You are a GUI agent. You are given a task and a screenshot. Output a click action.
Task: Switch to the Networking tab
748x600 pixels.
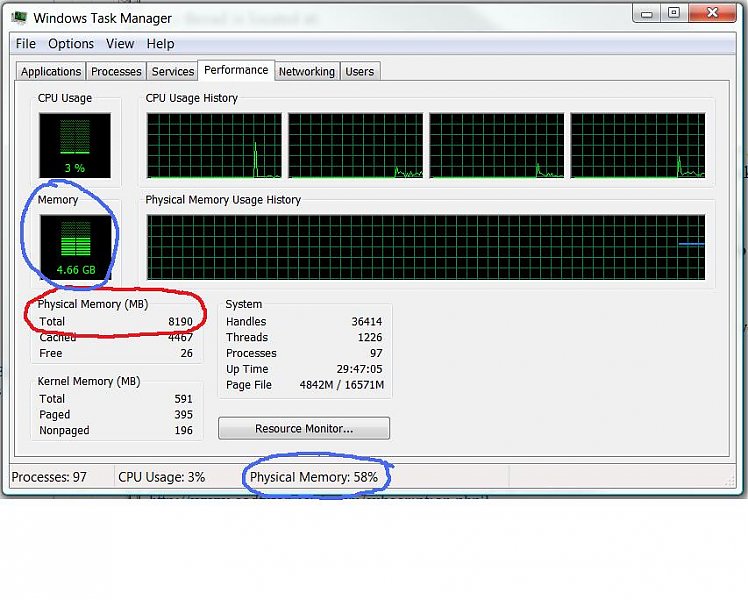307,72
